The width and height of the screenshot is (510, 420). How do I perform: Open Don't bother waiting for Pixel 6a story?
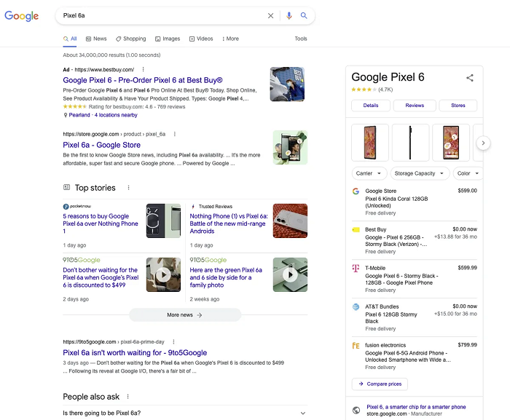[101, 277]
